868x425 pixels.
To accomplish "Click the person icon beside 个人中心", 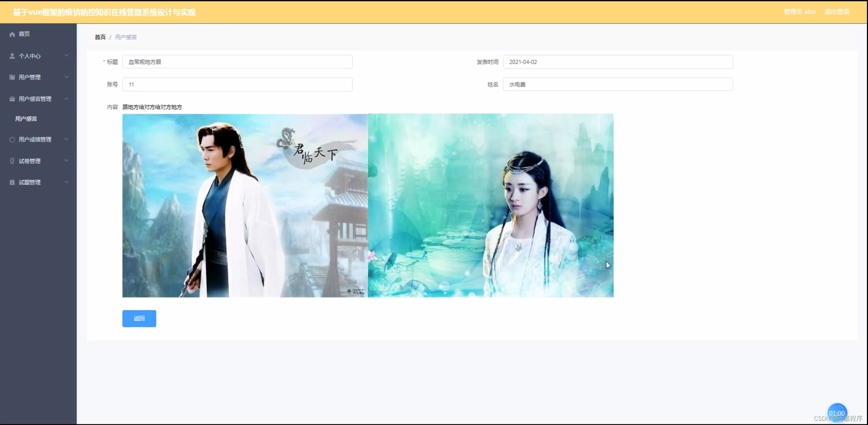I will click(x=12, y=56).
